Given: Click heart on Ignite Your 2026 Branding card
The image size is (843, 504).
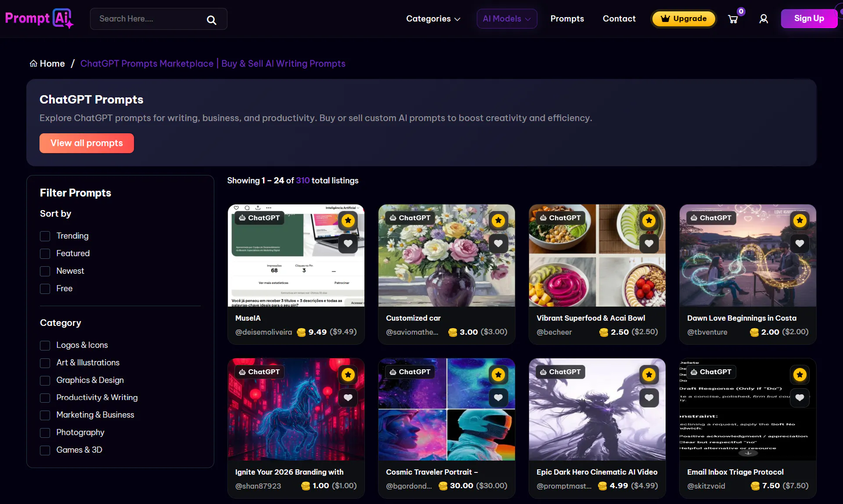Looking at the screenshot, I should point(348,397).
